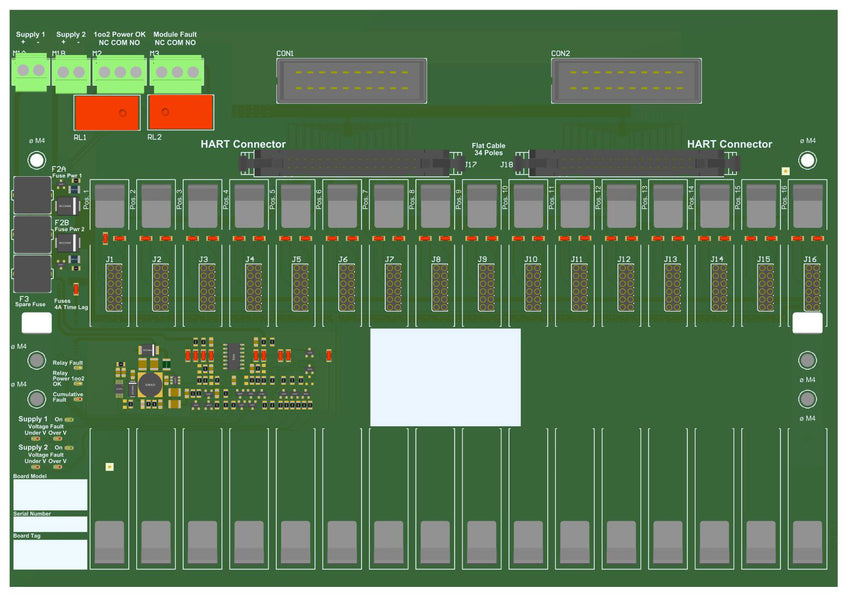Select the Supply 1 green terminal block
This screenshot has width=850, height=602.
30,71
